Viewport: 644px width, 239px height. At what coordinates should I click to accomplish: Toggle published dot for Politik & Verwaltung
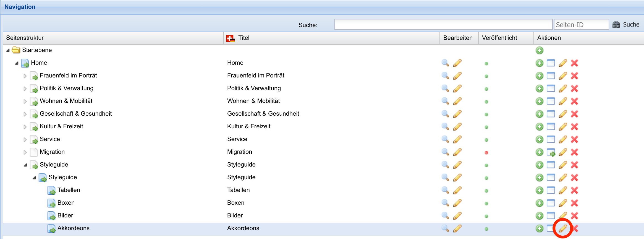pyautogui.click(x=486, y=89)
